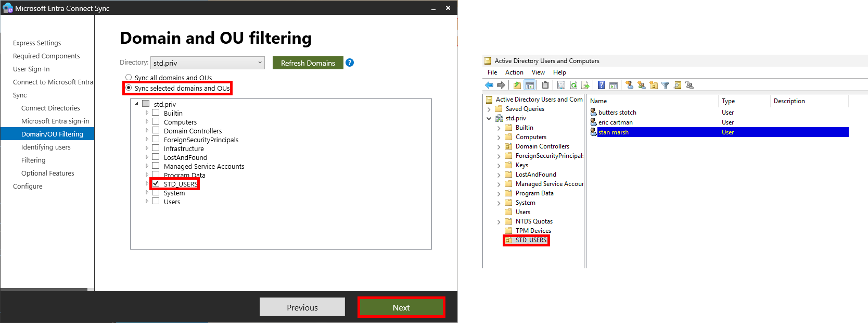Click the Description column header
The height and width of the screenshot is (323, 868).
click(x=809, y=101)
